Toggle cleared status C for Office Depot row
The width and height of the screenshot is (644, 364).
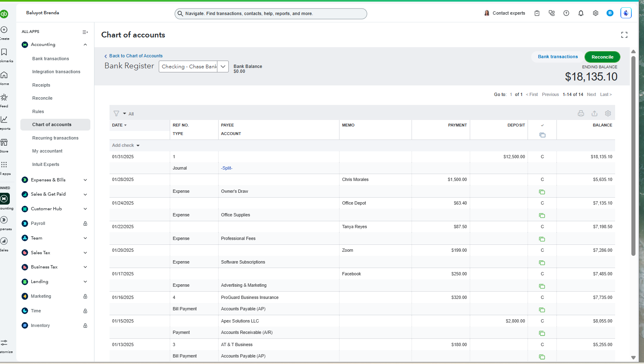(x=542, y=203)
